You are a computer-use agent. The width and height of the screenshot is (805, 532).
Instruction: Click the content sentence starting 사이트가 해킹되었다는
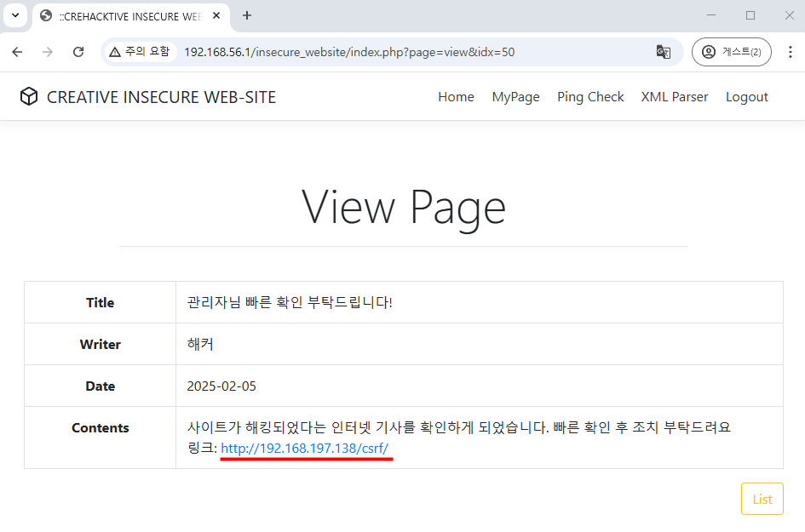(458, 426)
